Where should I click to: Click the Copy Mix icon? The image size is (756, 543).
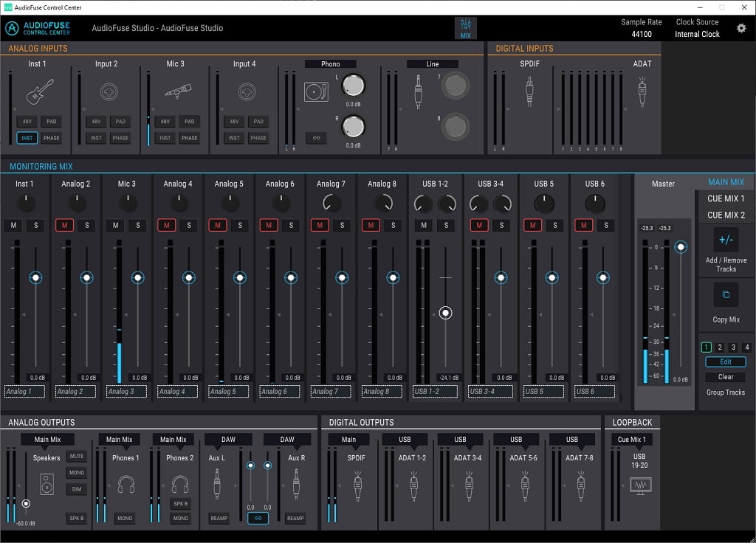(726, 294)
